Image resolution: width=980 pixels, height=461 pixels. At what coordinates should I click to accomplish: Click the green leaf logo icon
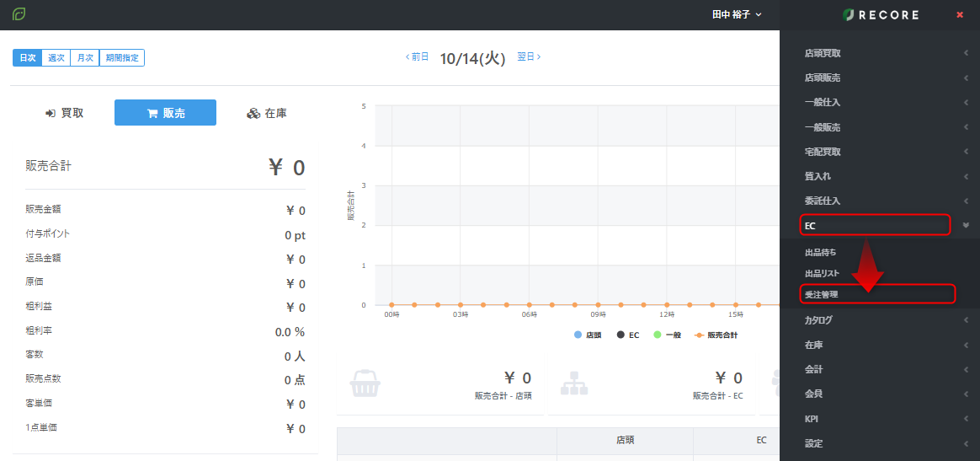(19, 13)
